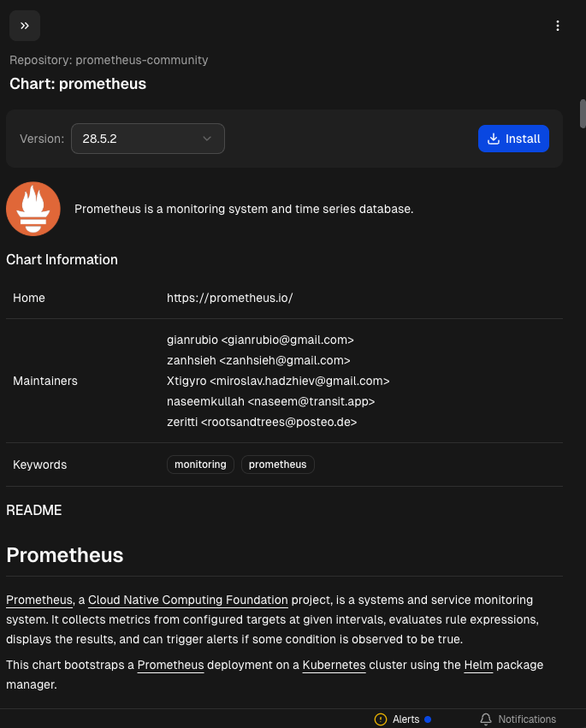586x728 pixels.
Task: Select the prometheus keyword tag
Action: (277, 465)
